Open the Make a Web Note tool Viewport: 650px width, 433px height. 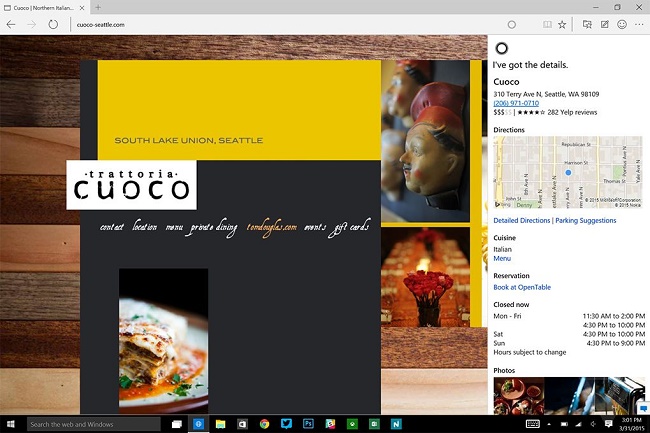[x=605, y=24]
